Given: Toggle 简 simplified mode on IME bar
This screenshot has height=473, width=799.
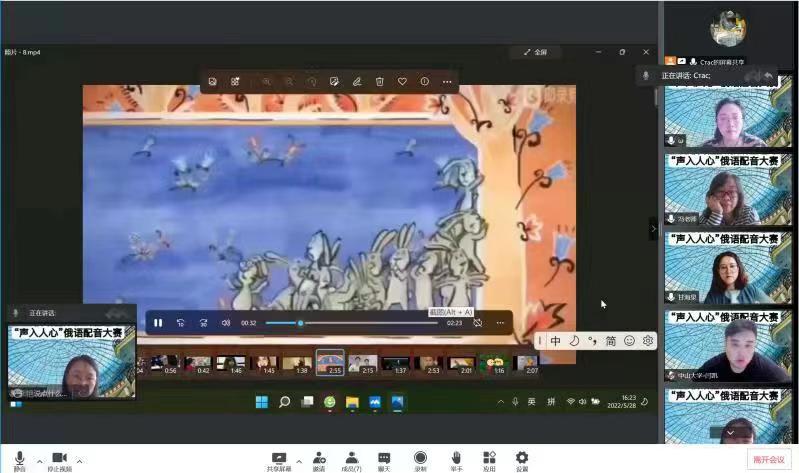Looking at the screenshot, I should tap(610, 341).
